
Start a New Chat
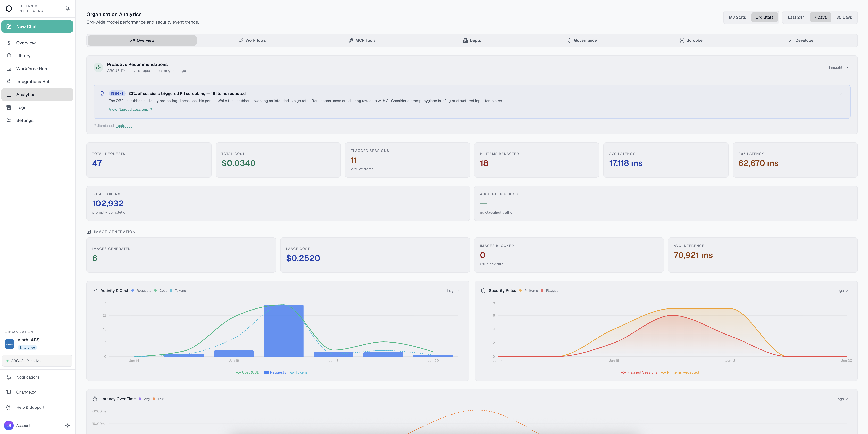point(37,27)
